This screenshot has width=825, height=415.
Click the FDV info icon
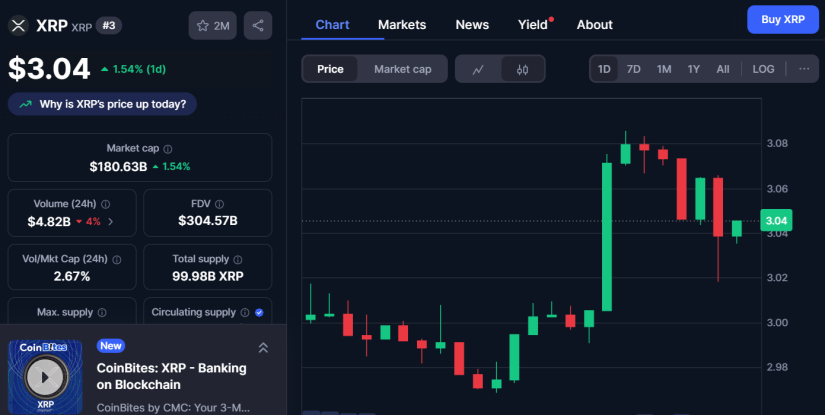click(219, 204)
